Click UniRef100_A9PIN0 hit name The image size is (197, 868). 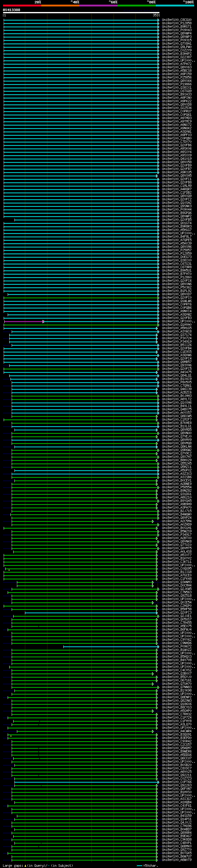[176, 98]
